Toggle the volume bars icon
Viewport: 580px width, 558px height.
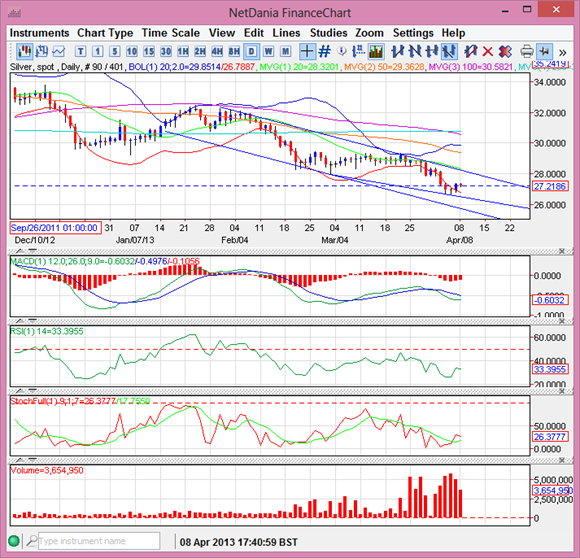(376, 51)
